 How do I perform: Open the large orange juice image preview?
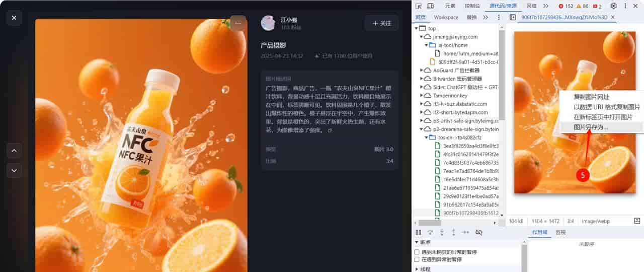141,146
